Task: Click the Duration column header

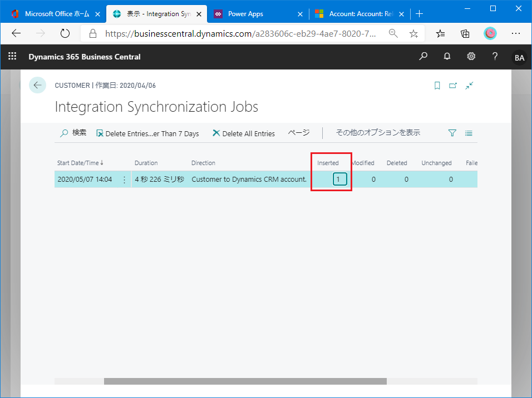Action: click(146, 163)
